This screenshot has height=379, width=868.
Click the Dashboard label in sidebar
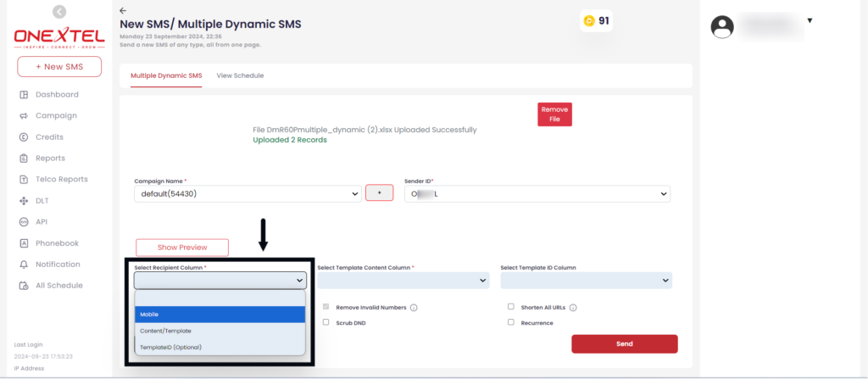point(57,95)
